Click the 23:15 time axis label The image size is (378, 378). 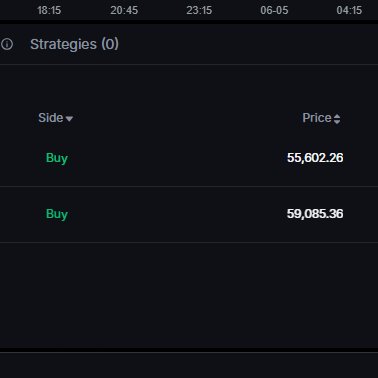199,10
